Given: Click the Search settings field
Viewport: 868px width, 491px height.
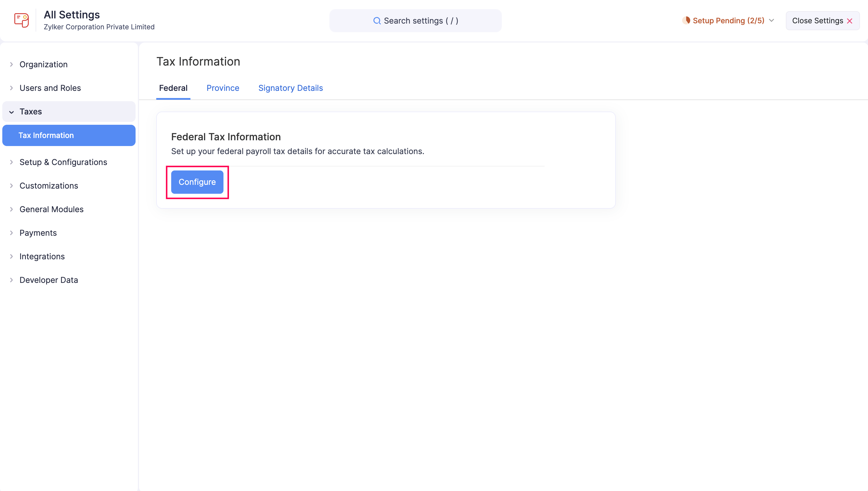Looking at the screenshot, I should (x=415, y=21).
